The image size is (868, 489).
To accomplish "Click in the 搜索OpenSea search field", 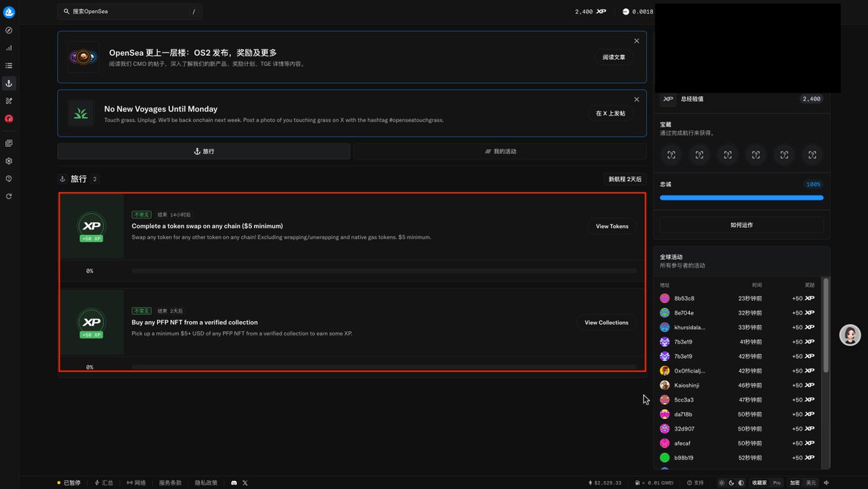I will 130,12.
